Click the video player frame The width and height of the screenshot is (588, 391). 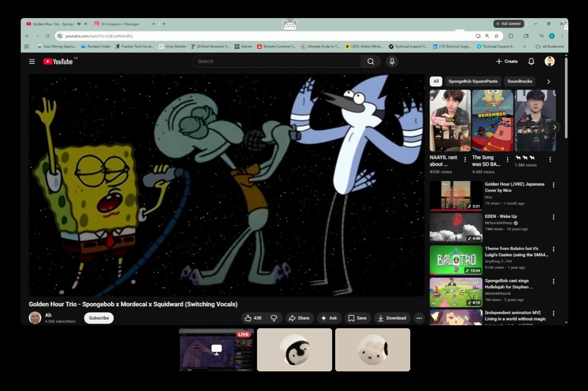tap(226, 185)
